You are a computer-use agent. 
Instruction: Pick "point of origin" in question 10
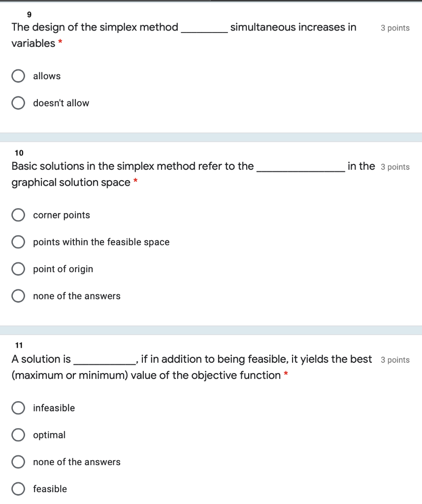click(x=18, y=269)
